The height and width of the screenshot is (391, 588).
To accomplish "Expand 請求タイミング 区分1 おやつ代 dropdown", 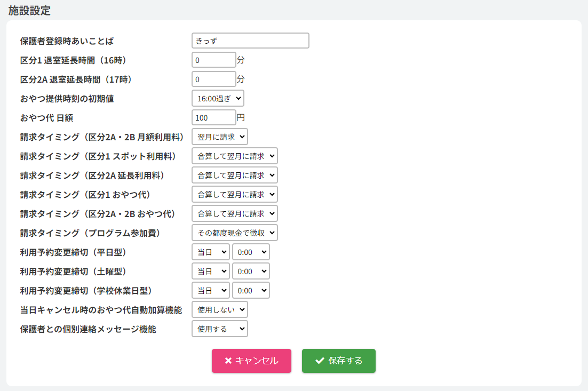I will (x=234, y=194).
